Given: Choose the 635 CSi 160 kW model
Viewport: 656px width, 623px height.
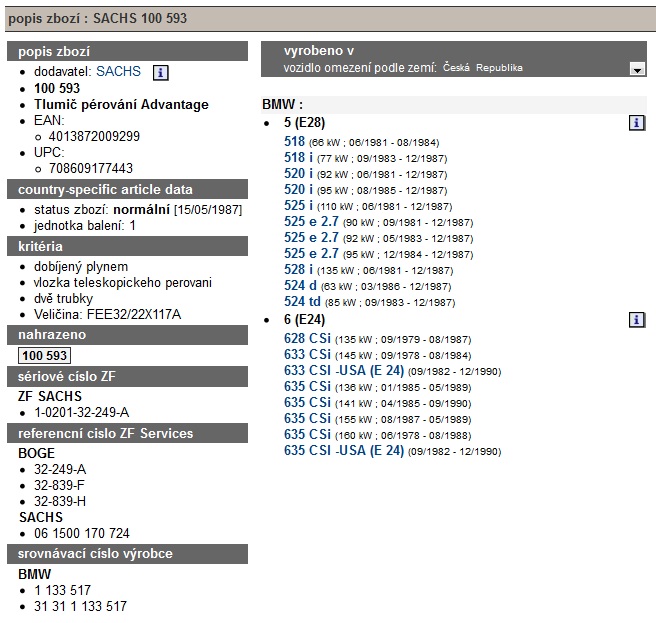Looking at the screenshot, I should click(x=307, y=435).
